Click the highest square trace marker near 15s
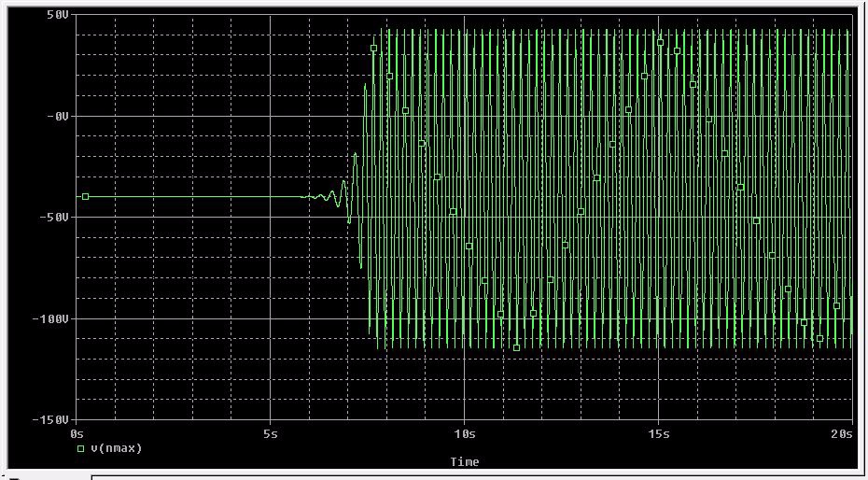 660,42
